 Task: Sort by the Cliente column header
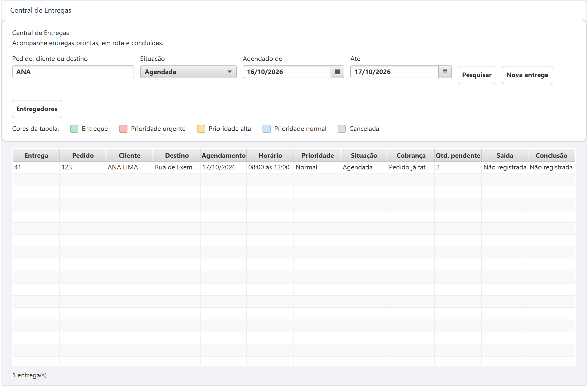[x=129, y=155]
